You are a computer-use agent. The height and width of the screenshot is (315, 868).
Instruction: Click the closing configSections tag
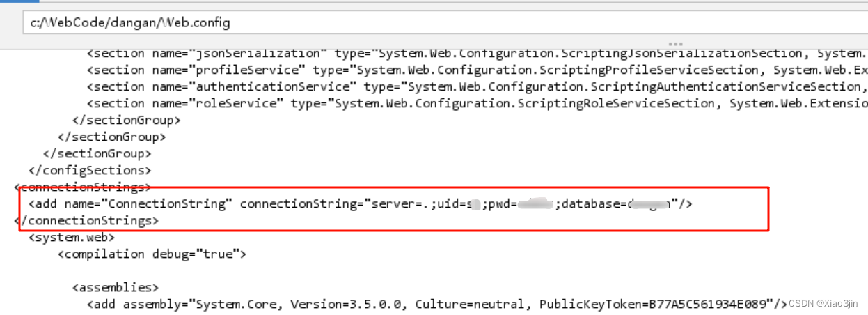click(x=89, y=170)
